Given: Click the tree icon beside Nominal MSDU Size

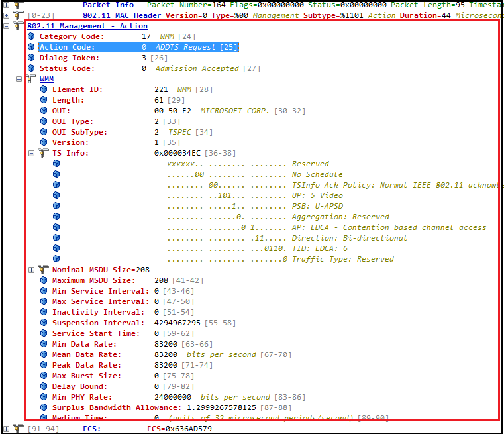Looking at the screenshot, I should point(44,270).
